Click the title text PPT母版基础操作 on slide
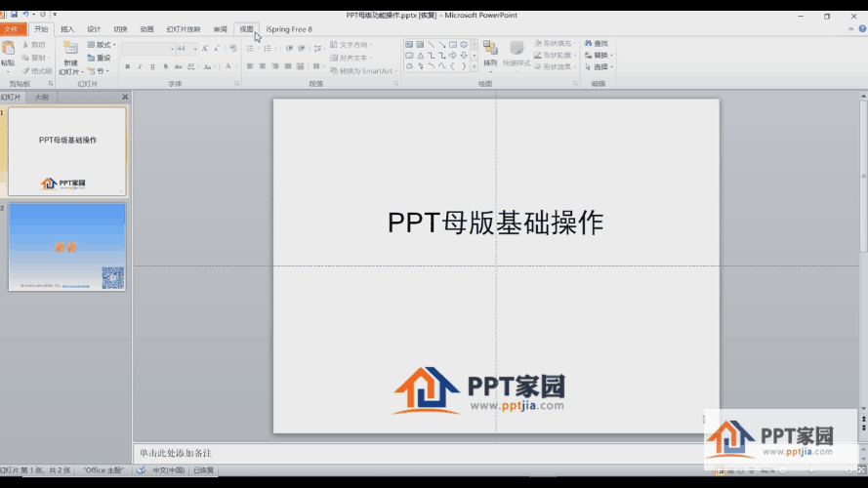Image resolution: width=868 pixels, height=488 pixels. [495, 223]
